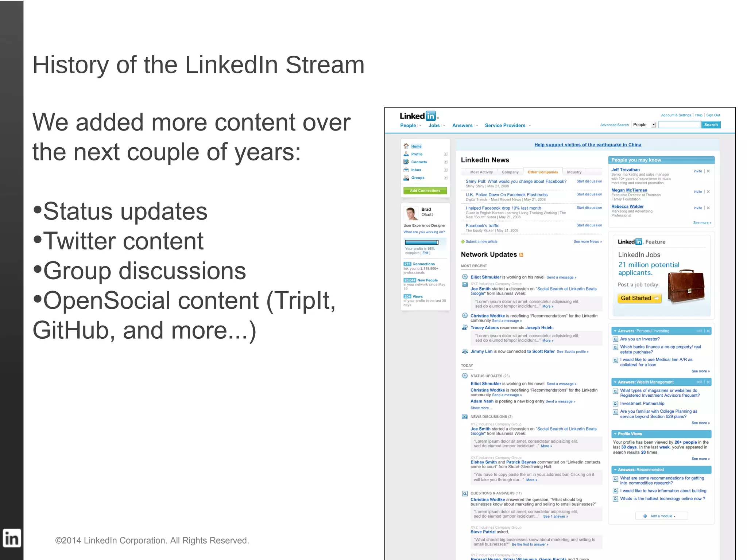Open the Add a module dropdown
The width and height of the screenshot is (747, 560).
point(662,516)
